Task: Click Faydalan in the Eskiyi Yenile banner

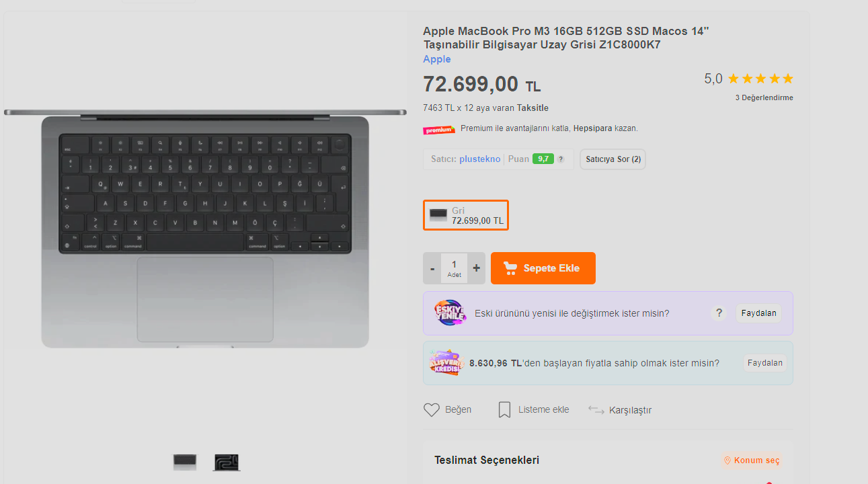Action: 758,313
